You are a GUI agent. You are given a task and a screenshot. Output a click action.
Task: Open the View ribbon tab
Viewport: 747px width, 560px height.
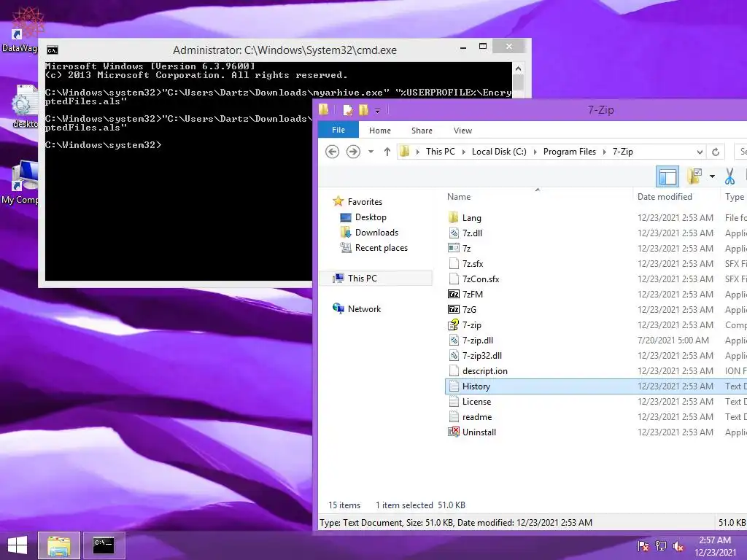click(462, 131)
